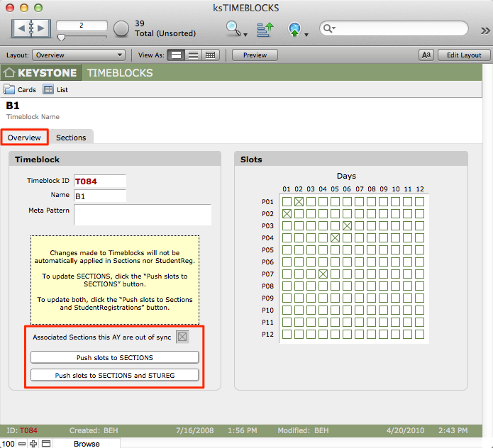This screenshot has height=448, width=493.
Task: Click the Meta Pattern text field
Action: click(x=143, y=215)
